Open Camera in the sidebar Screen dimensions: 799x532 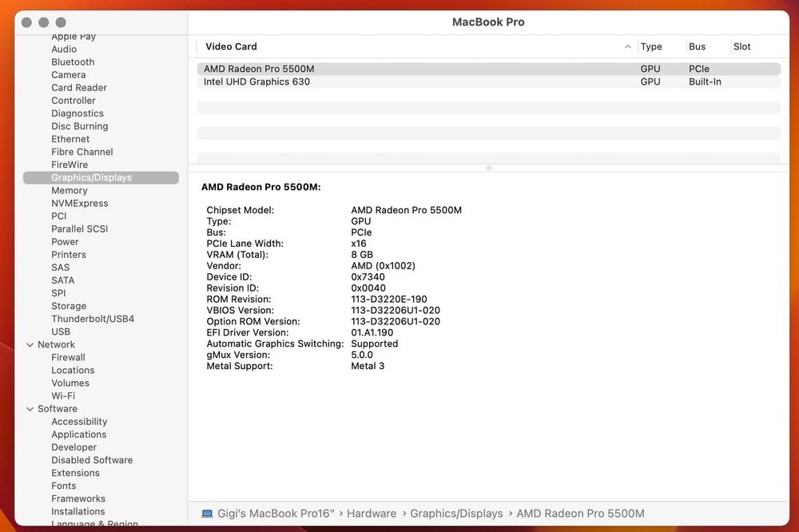point(68,75)
